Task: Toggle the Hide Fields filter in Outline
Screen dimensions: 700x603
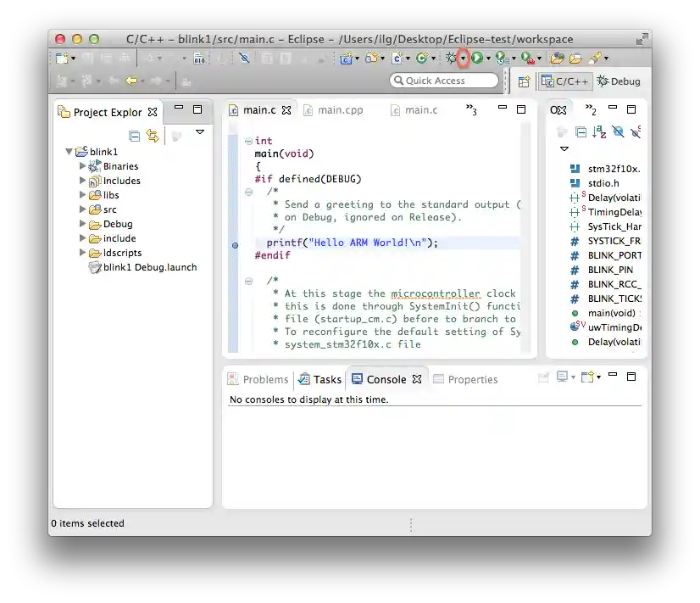Action: tap(618, 132)
